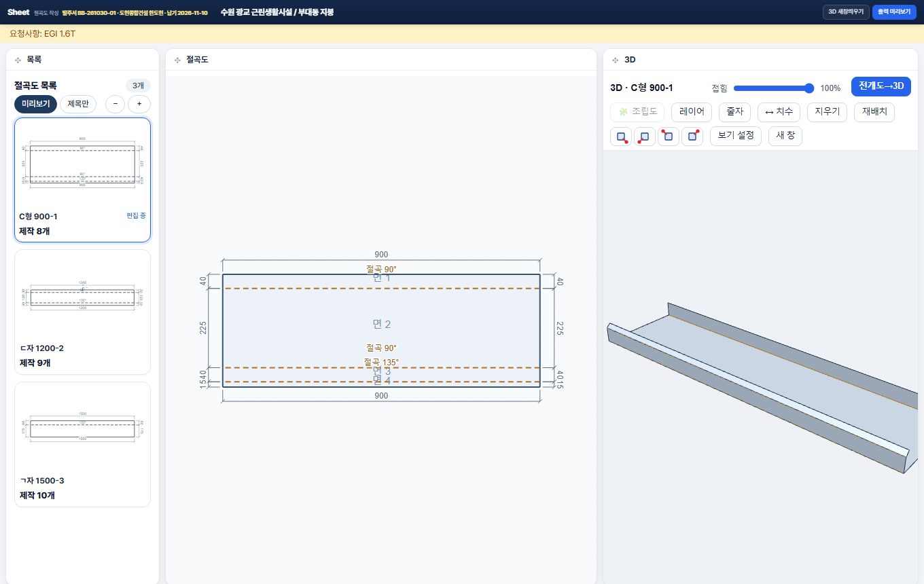Click the bottom-left corner view icon

645,136
